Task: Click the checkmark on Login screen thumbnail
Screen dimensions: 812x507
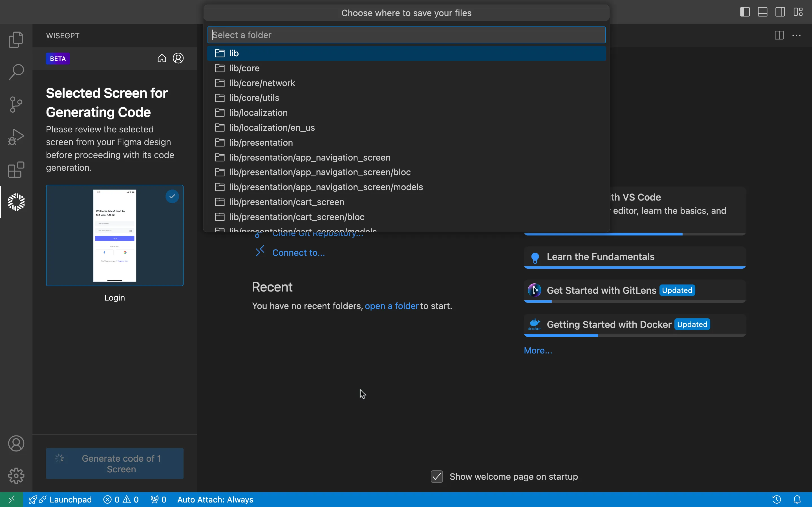Action: point(172,196)
